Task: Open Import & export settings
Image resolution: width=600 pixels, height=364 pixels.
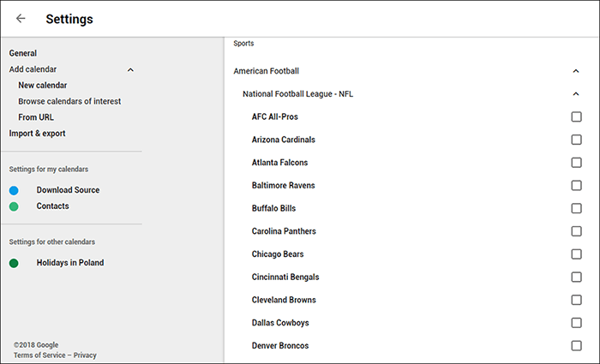Action: (37, 134)
